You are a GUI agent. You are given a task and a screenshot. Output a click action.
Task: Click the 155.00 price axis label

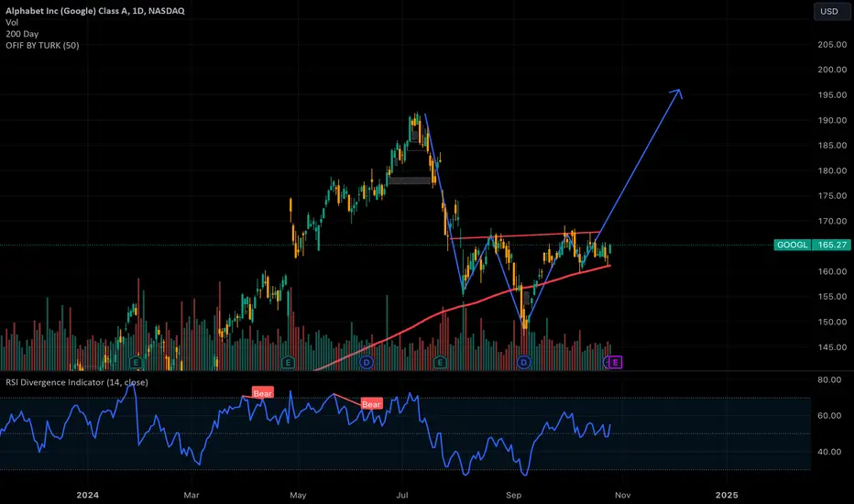point(832,297)
